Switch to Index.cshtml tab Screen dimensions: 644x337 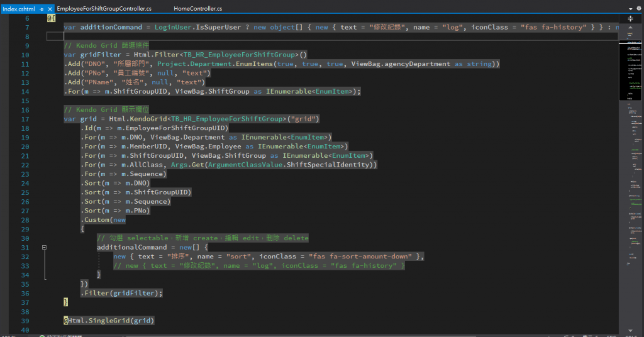point(19,9)
